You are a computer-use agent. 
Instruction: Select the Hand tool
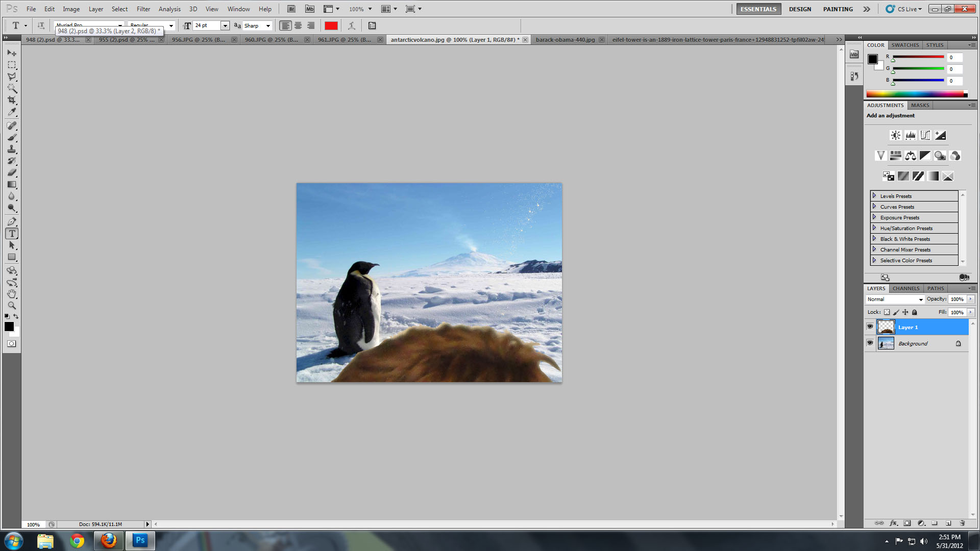(x=12, y=294)
